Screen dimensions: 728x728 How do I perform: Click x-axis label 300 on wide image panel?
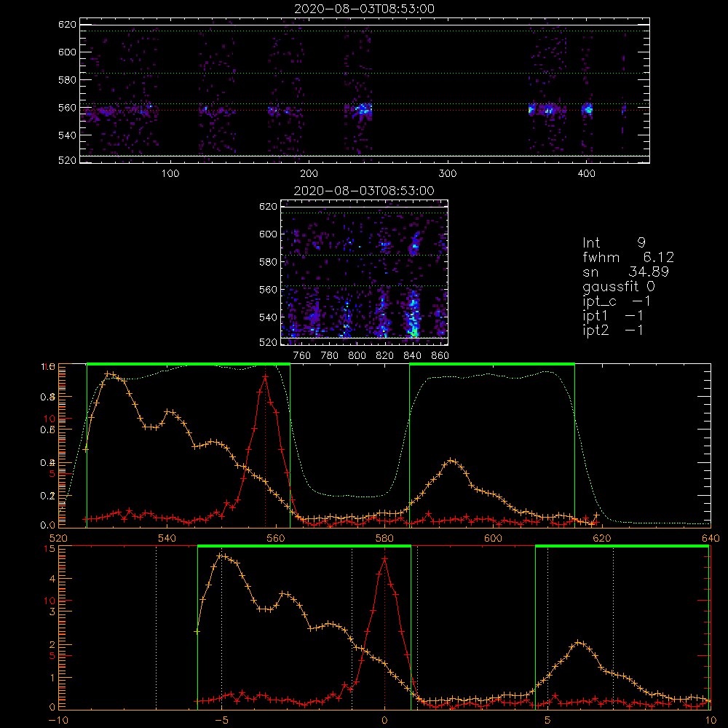click(x=448, y=174)
